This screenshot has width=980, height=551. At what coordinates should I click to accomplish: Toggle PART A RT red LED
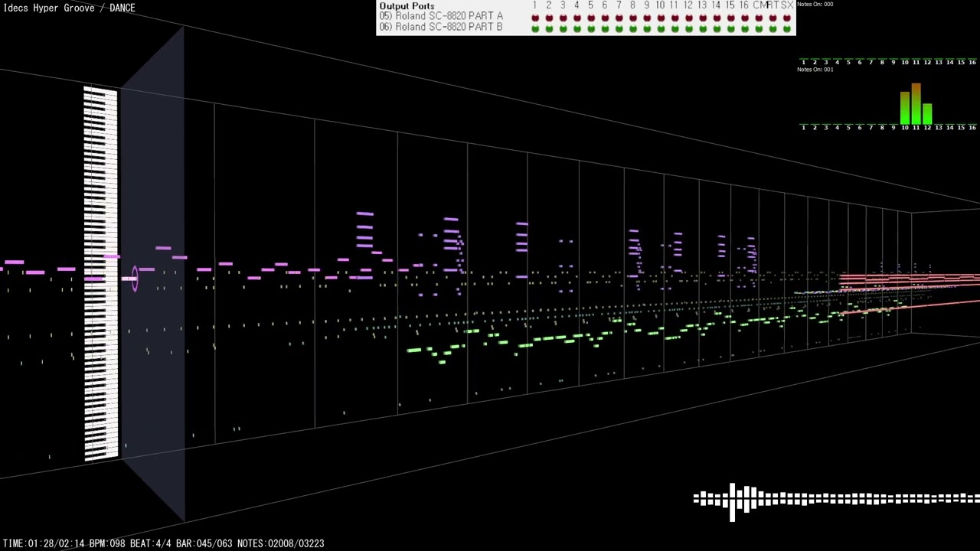pyautogui.click(x=773, y=18)
